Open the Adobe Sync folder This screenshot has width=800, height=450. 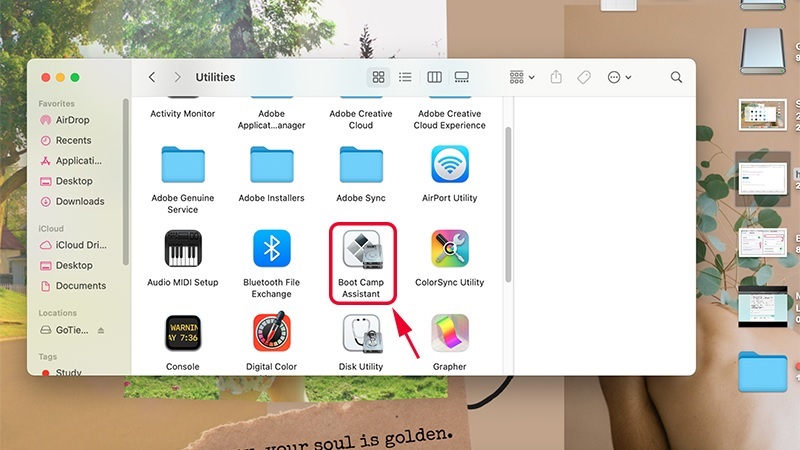pos(361,165)
